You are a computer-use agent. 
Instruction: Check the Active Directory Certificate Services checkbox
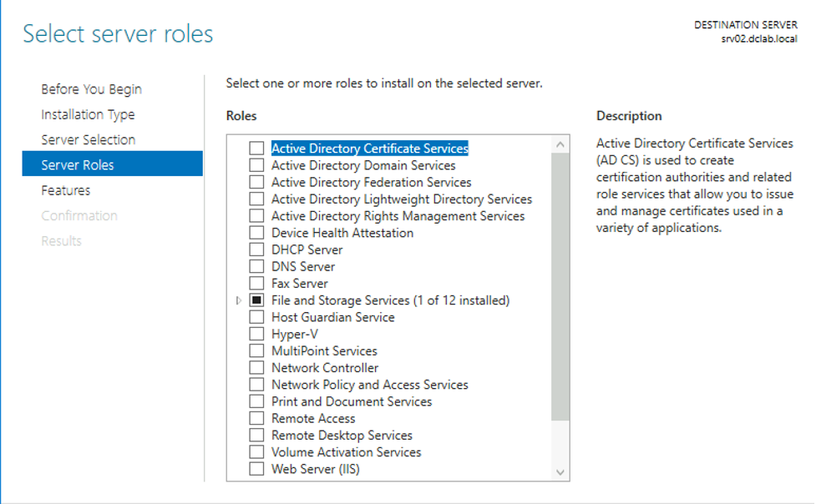click(256, 149)
